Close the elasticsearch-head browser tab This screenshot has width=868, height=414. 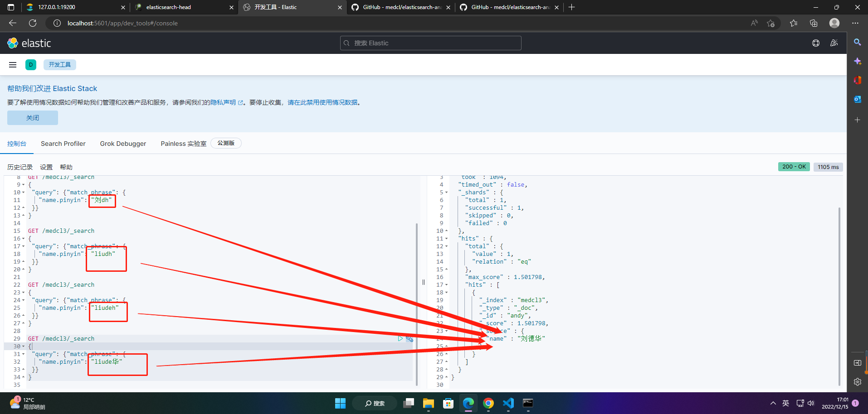pos(231,7)
